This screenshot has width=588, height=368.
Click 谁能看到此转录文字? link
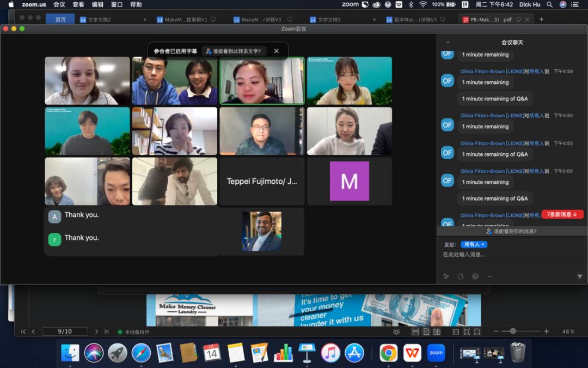click(x=234, y=51)
